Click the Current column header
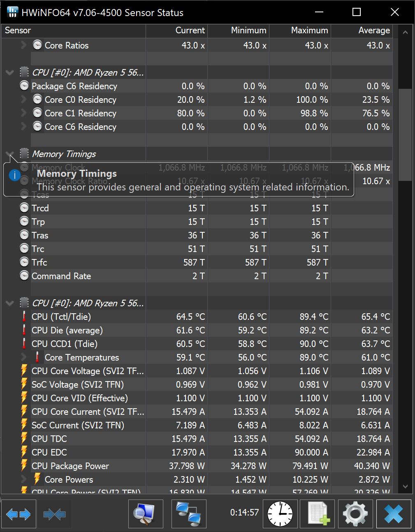Screen dimensions: 415x532 click(x=177, y=30)
